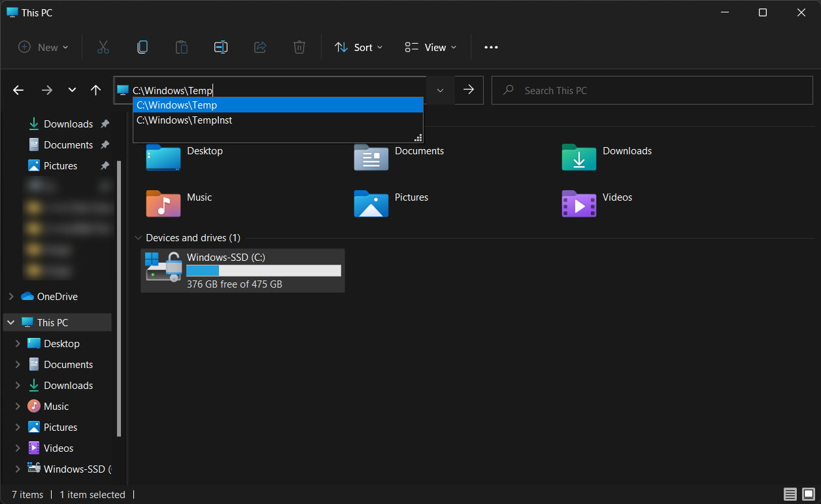Click the Copy icon in the toolbar
This screenshot has width=821, height=504.
142,47
